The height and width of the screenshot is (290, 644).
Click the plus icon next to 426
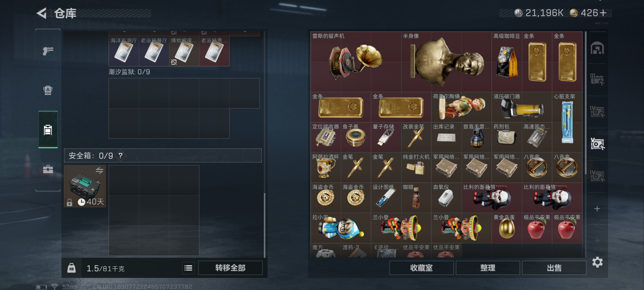coord(603,13)
